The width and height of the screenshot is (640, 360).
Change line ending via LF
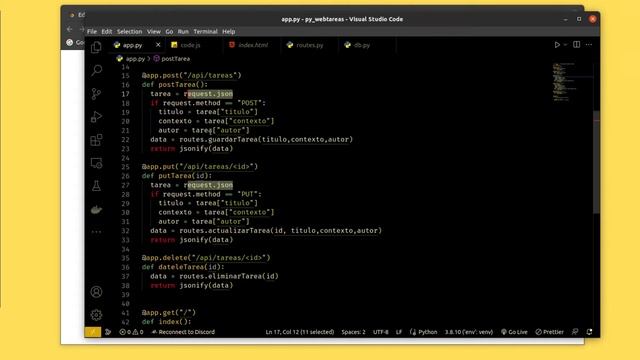tap(399, 332)
